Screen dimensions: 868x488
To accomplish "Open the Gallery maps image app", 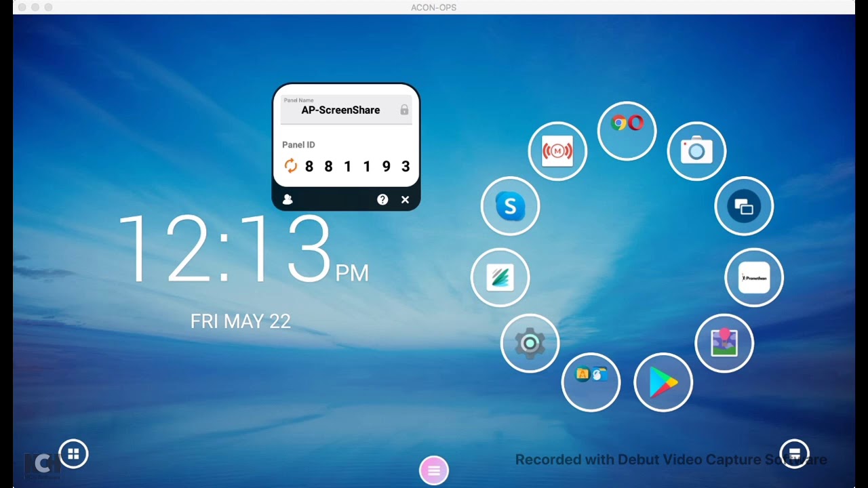I will click(x=724, y=343).
